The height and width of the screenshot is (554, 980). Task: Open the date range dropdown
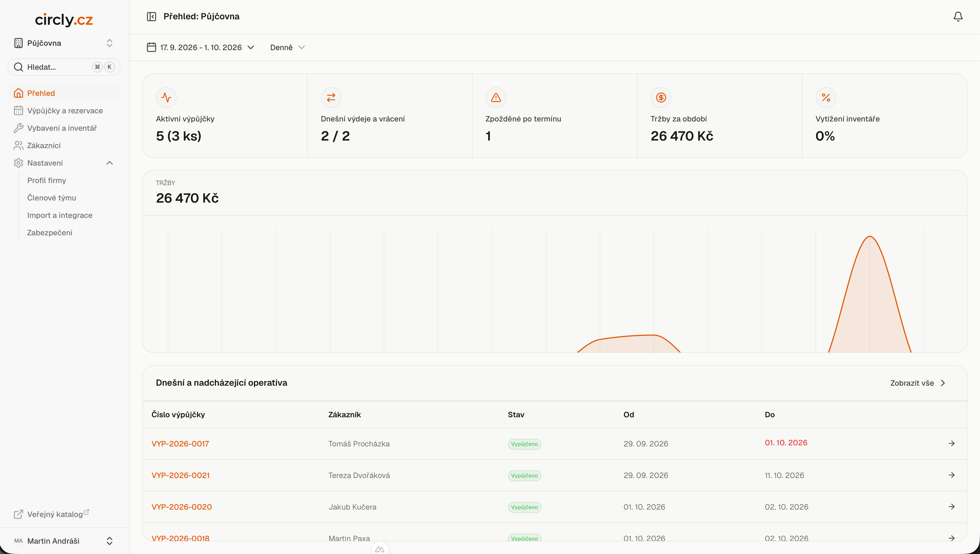(201, 47)
